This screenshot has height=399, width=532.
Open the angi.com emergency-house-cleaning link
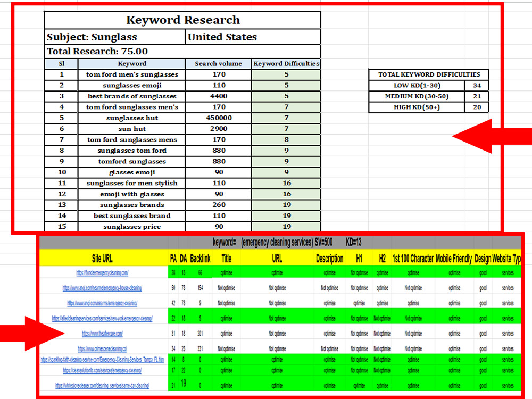click(102, 288)
